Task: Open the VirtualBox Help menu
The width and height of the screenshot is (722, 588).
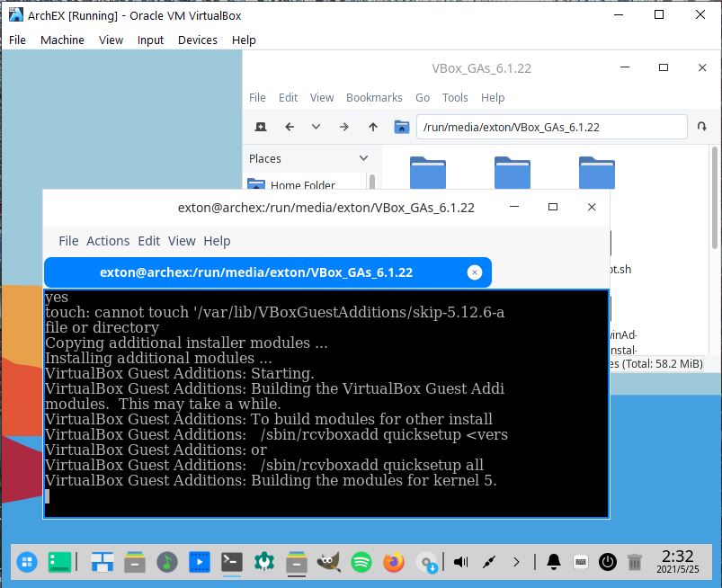Action: tap(244, 40)
